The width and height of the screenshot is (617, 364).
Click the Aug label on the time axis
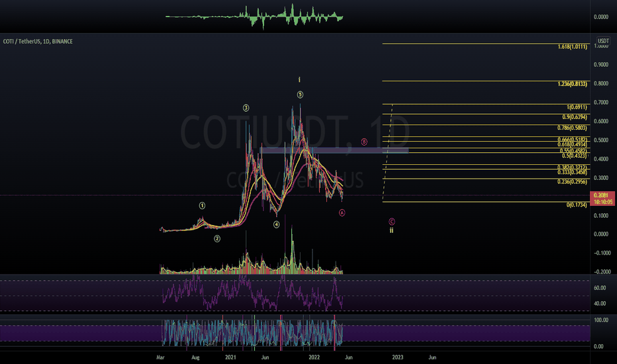tap(195, 357)
